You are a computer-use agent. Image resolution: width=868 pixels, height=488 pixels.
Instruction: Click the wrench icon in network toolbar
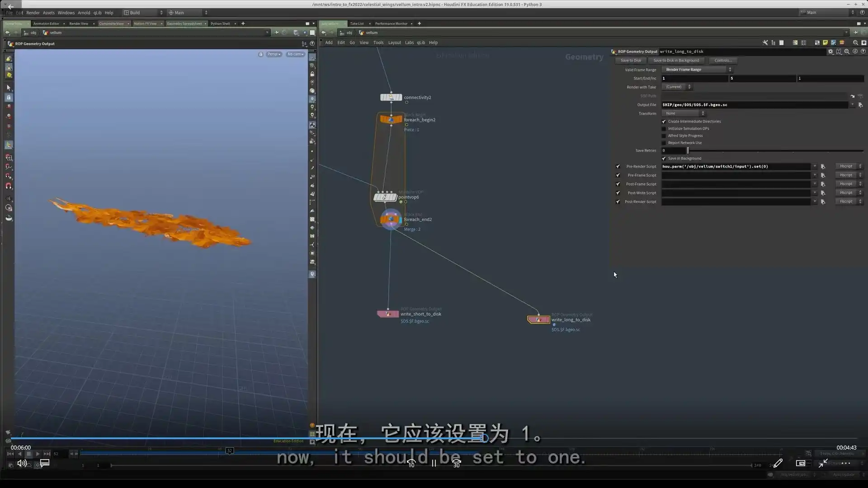point(765,43)
